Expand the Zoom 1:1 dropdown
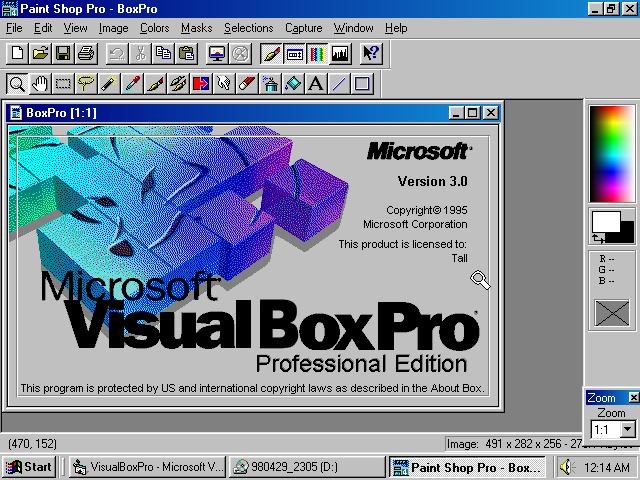Image resolution: width=640 pixels, height=480 pixels. [627, 430]
